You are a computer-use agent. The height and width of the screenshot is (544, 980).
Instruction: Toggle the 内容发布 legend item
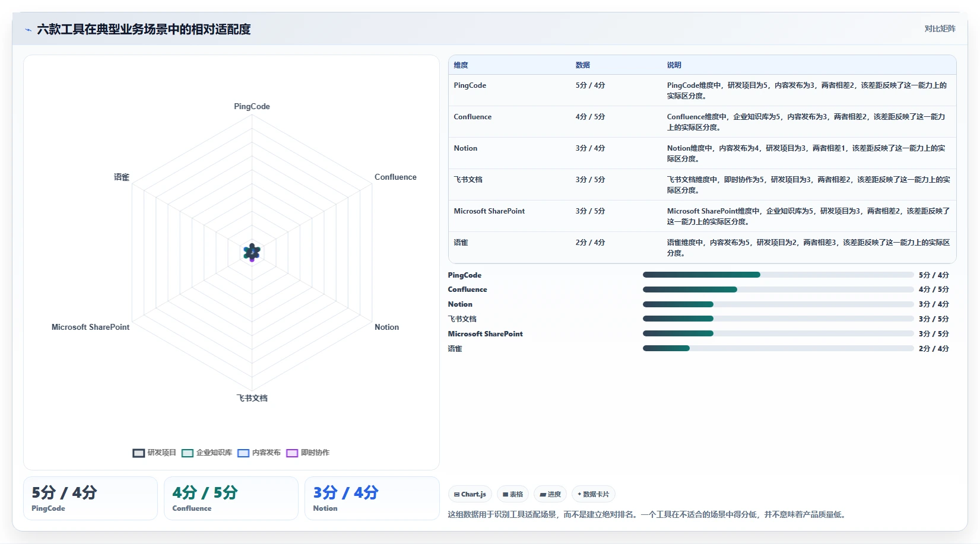259,453
